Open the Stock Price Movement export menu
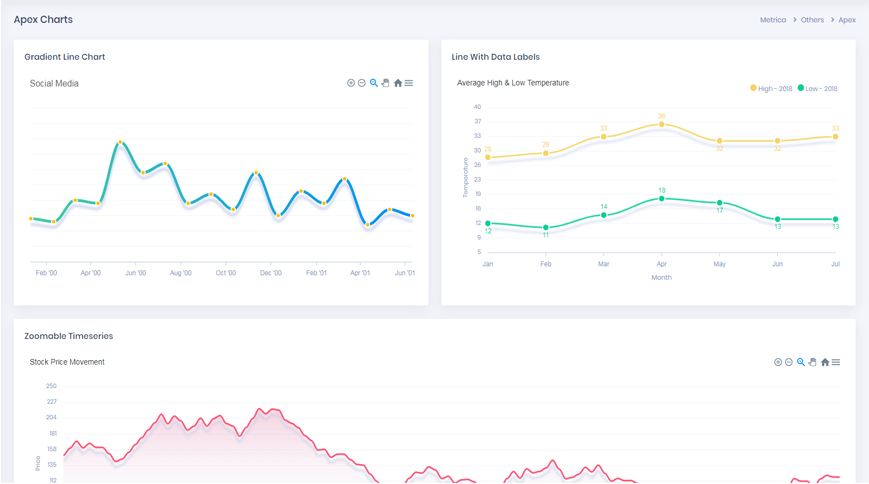This screenshot has height=484, width=869. point(836,362)
